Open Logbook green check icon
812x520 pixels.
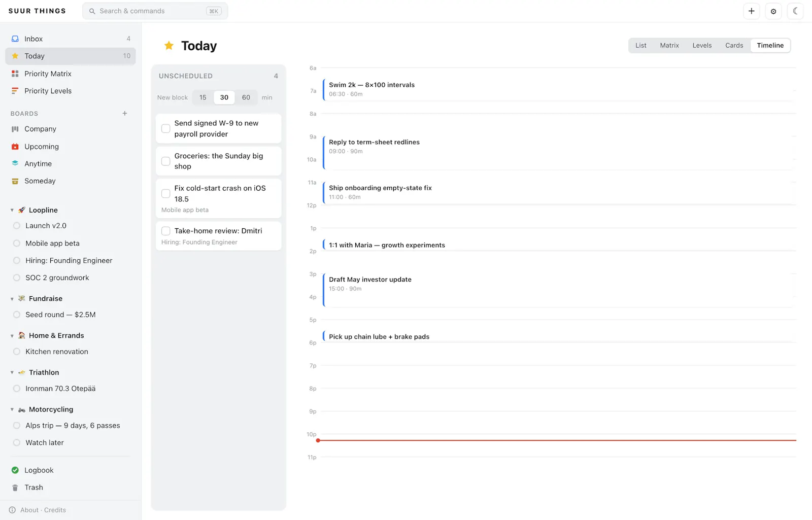pyautogui.click(x=15, y=470)
